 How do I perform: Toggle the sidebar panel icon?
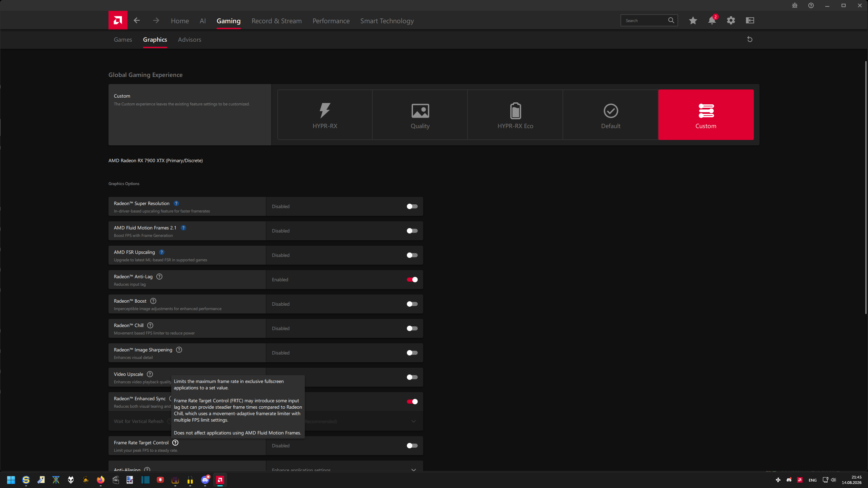click(750, 20)
